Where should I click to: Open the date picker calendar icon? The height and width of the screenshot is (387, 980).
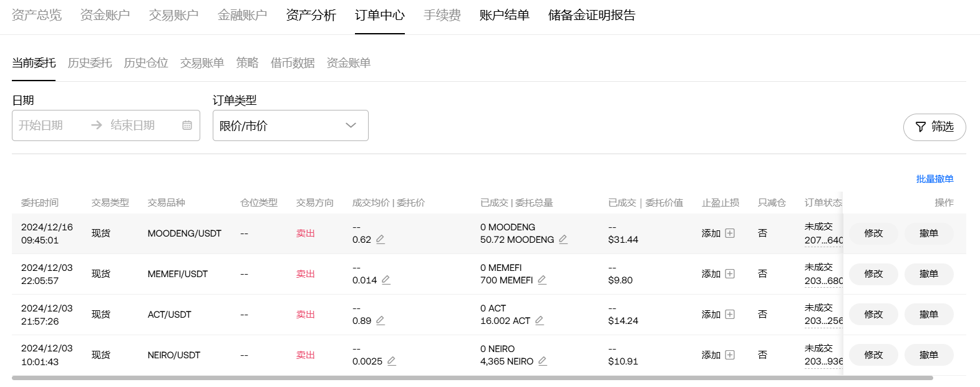point(187,125)
